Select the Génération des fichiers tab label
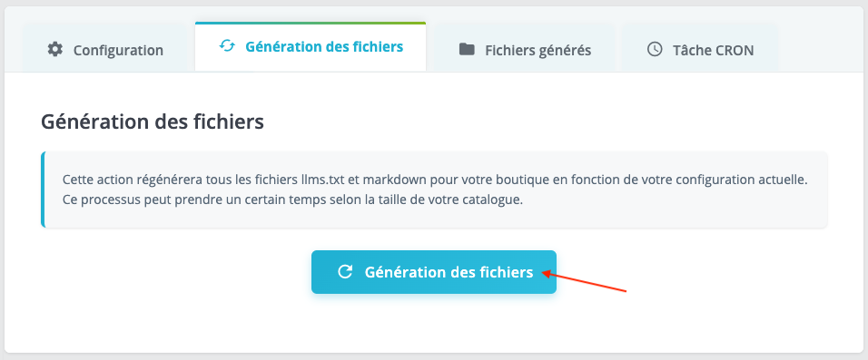The width and height of the screenshot is (868, 360). [x=324, y=46]
